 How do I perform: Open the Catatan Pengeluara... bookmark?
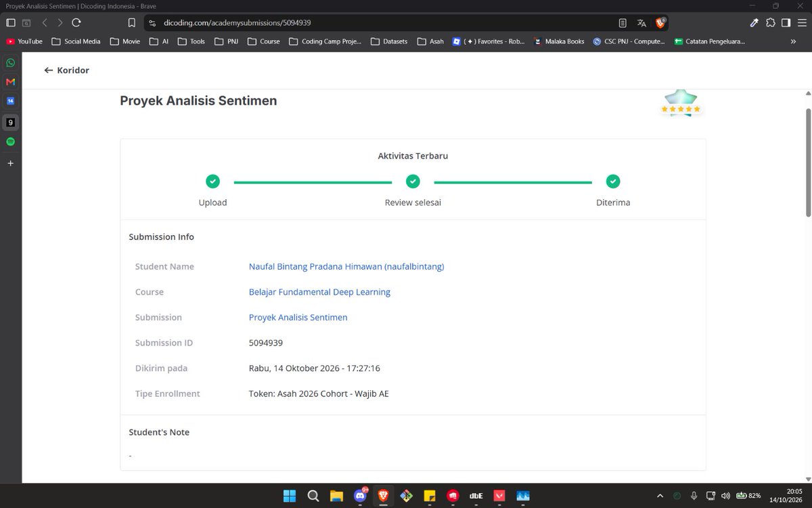click(709, 41)
